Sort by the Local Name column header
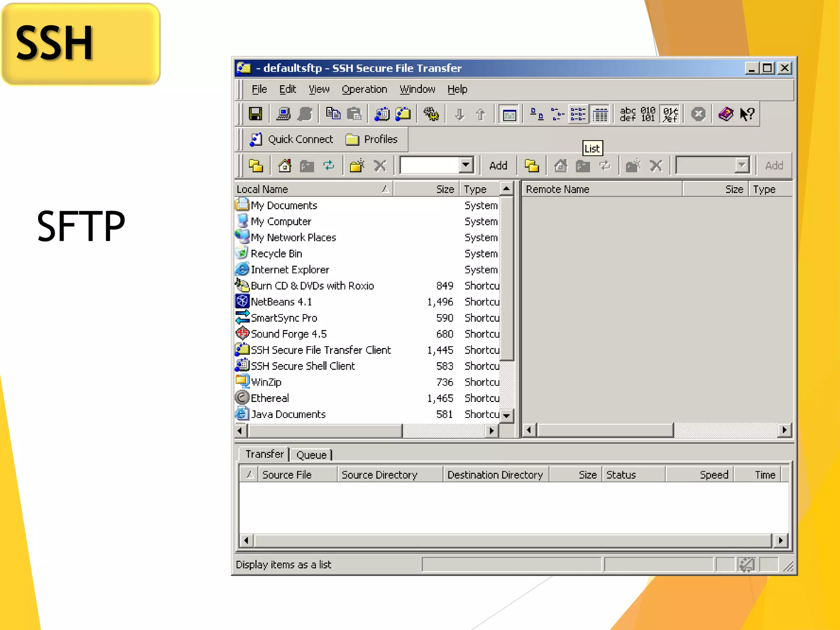Image resolution: width=840 pixels, height=630 pixels. (x=313, y=189)
